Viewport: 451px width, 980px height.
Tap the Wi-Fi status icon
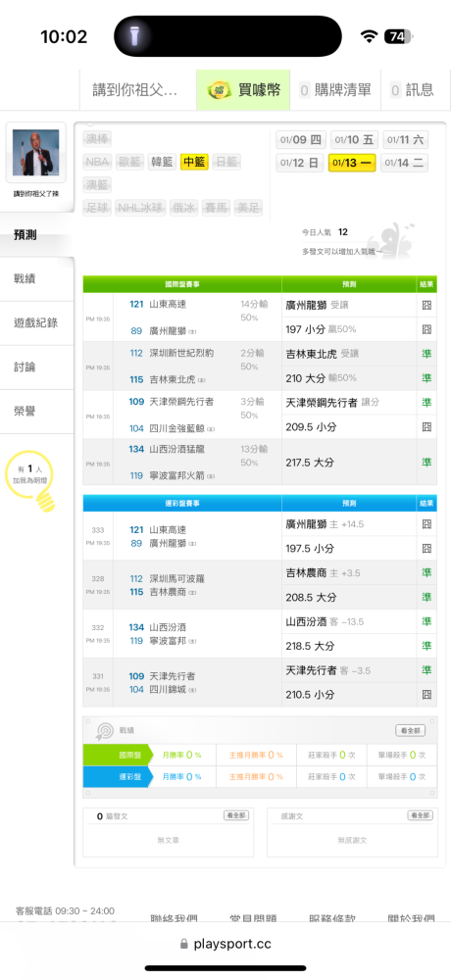(x=369, y=37)
